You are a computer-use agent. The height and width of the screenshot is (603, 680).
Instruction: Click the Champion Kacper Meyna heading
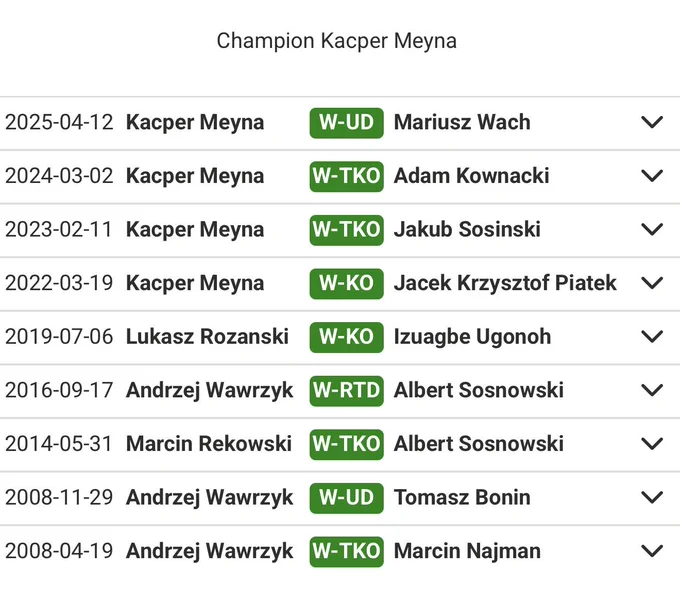[337, 41]
